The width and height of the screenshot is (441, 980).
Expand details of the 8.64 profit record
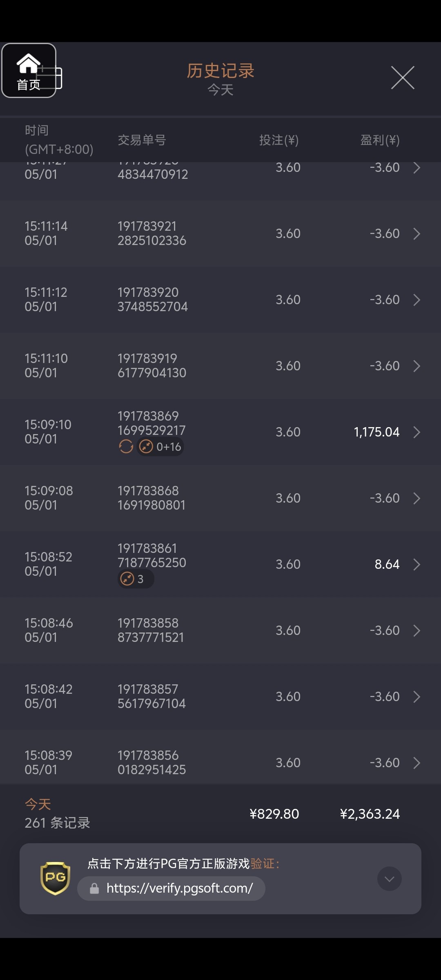point(416,564)
